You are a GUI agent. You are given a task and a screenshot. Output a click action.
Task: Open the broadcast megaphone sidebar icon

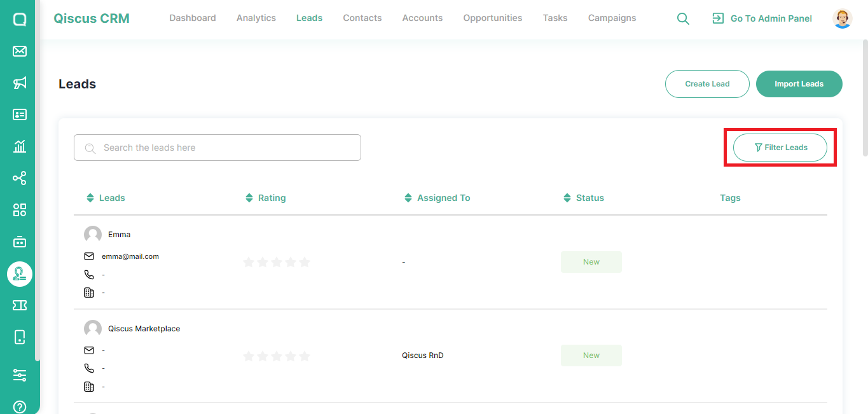click(20, 83)
